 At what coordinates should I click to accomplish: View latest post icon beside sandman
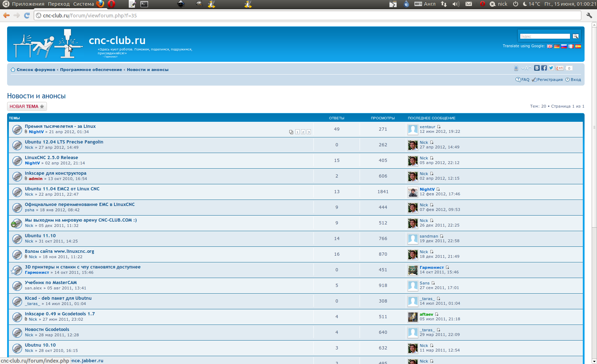coord(442,236)
